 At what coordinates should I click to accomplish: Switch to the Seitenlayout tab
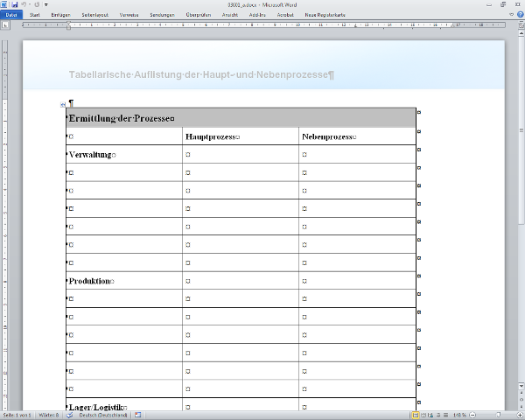95,15
